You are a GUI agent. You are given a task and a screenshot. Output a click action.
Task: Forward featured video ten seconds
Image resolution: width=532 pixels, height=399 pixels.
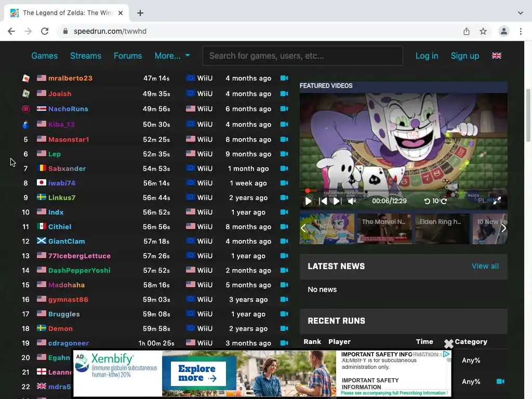click(x=444, y=201)
